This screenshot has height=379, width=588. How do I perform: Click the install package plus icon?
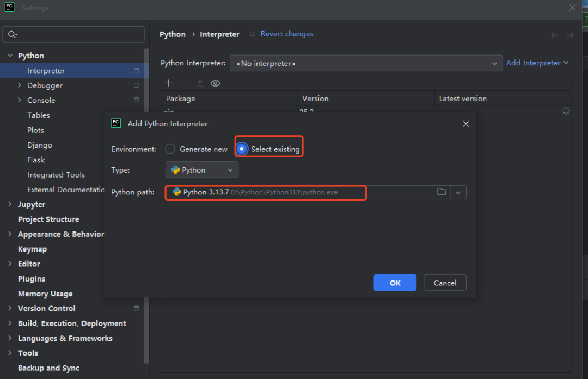tap(169, 83)
